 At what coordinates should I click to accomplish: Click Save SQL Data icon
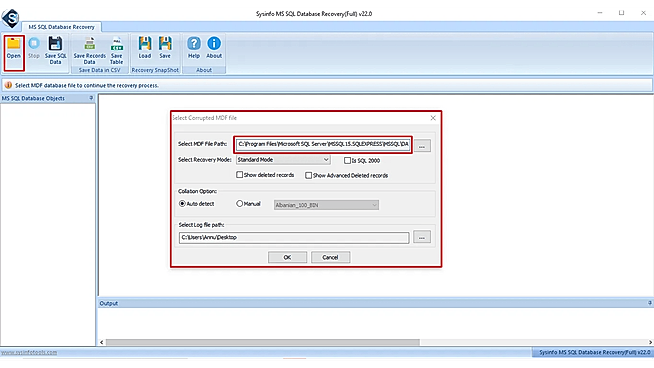coord(55,43)
